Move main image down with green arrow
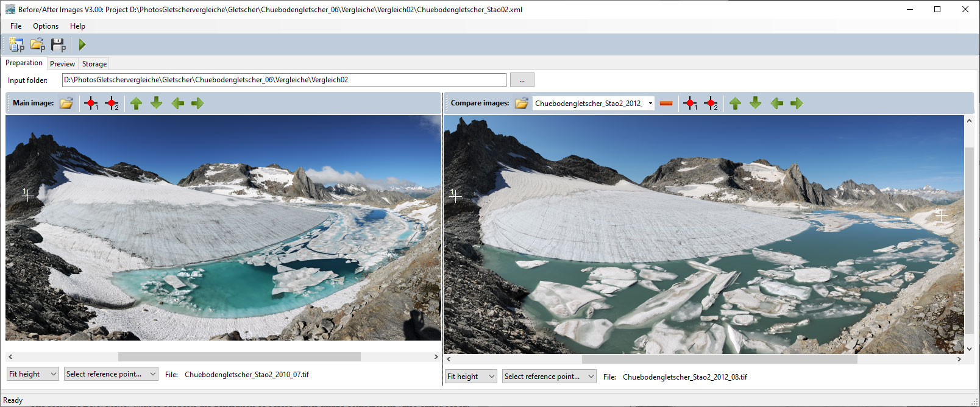The image size is (980, 407). pyautogui.click(x=157, y=103)
